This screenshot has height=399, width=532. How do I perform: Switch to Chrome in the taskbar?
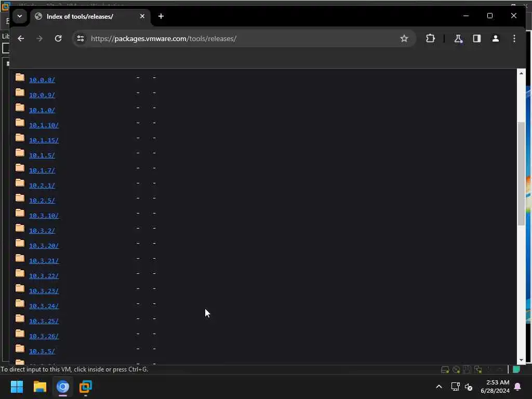point(63,387)
